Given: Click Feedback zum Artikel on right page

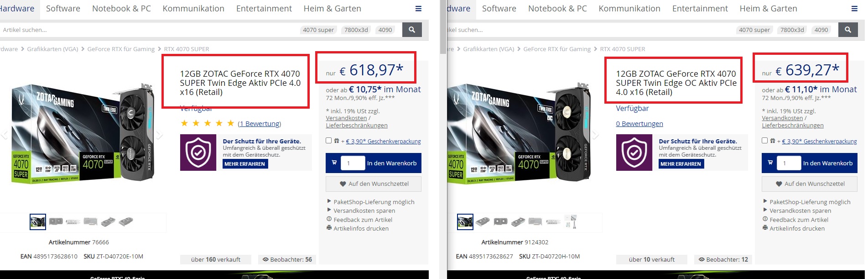Looking at the screenshot, I should 799,220.
